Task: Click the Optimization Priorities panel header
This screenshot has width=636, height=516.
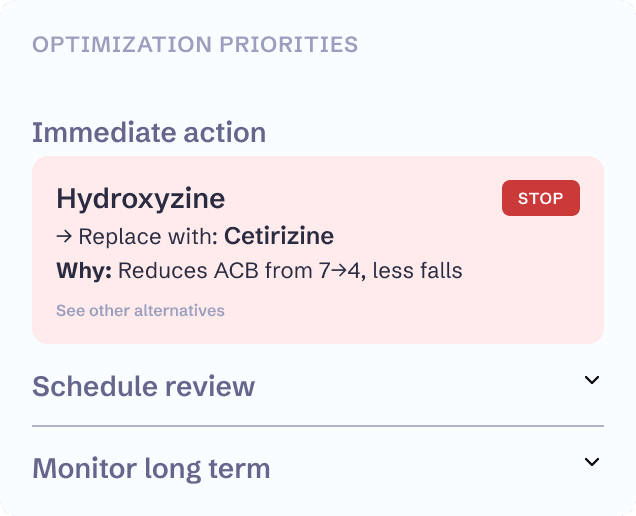Action: [195, 45]
